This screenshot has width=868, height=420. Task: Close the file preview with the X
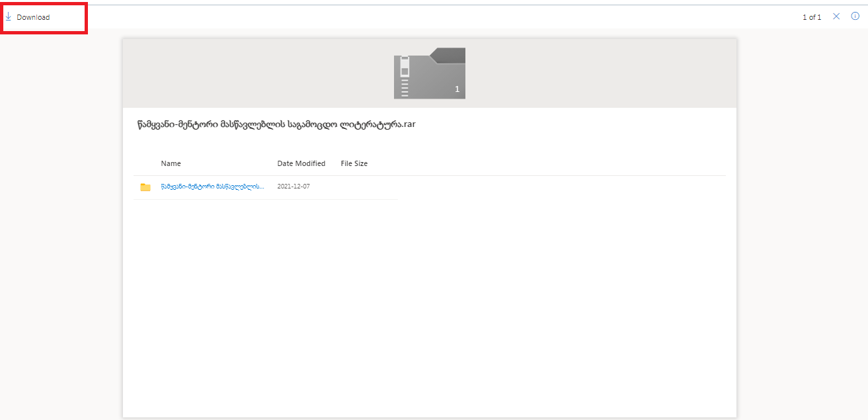click(x=836, y=17)
